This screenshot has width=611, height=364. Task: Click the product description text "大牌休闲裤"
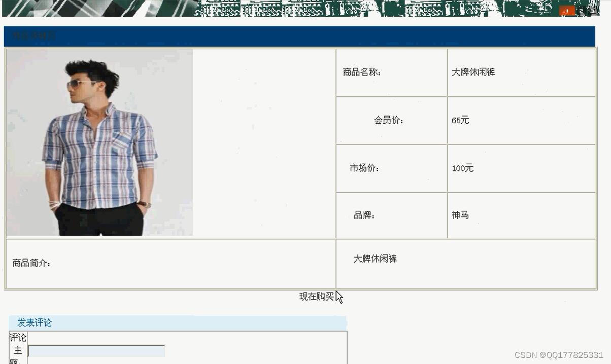click(376, 259)
